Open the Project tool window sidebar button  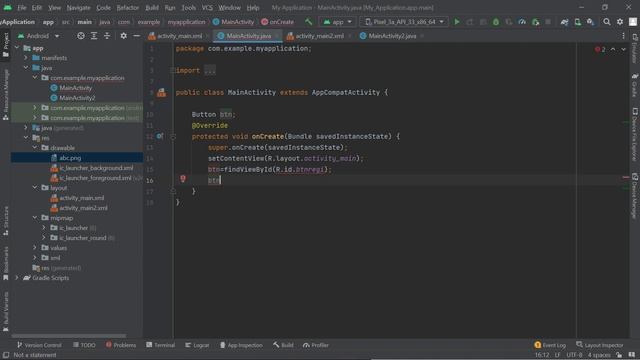pyautogui.click(x=6, y=45)
